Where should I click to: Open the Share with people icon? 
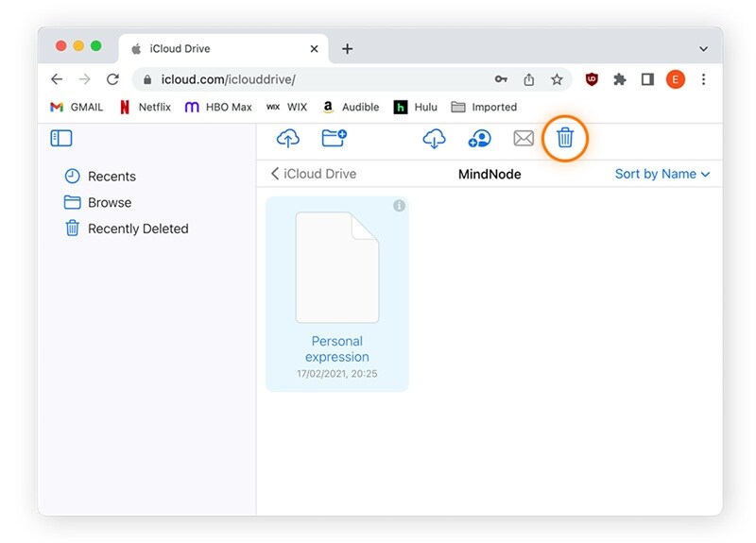(x=479, y=139)
